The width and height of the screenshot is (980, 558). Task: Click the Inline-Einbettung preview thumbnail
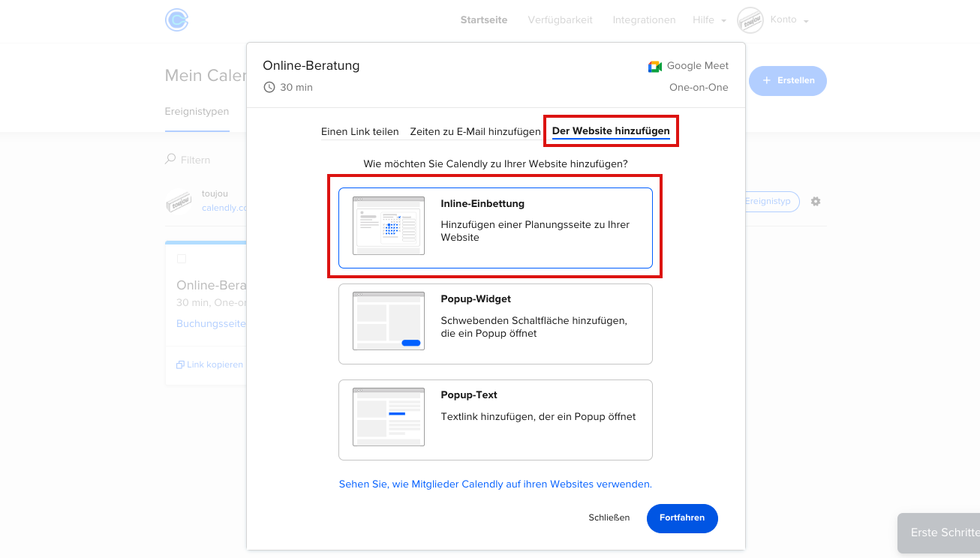pyautogui.click(x=389, y=226)
